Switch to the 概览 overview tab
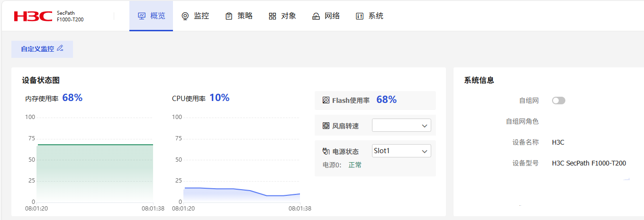 point(151,16)
